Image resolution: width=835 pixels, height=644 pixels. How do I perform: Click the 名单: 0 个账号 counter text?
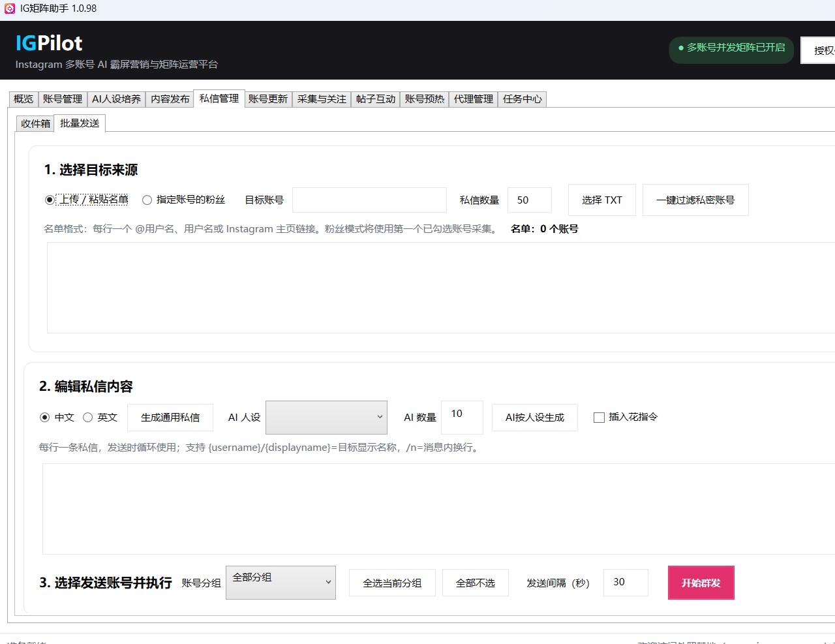[x=544, y=229]
